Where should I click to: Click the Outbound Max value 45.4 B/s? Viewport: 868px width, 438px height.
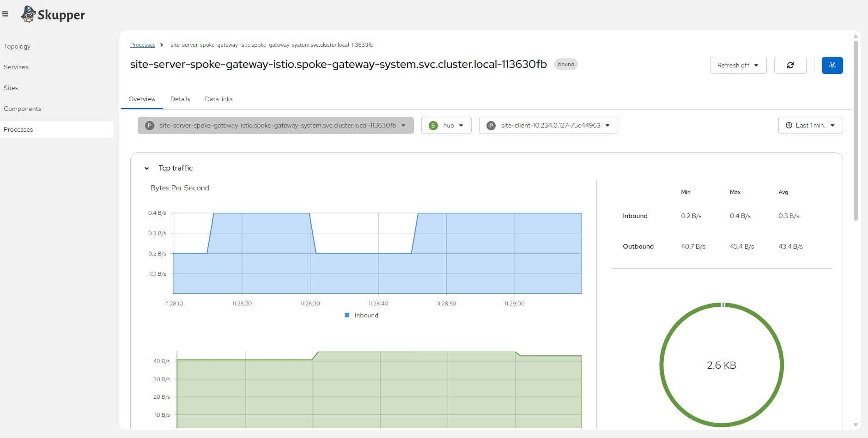742,246
